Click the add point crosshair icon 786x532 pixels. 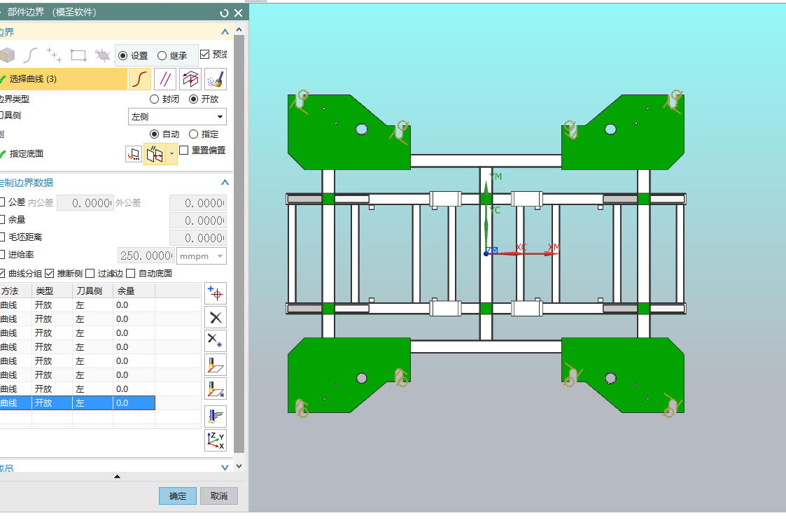click(x=216, y=293)
